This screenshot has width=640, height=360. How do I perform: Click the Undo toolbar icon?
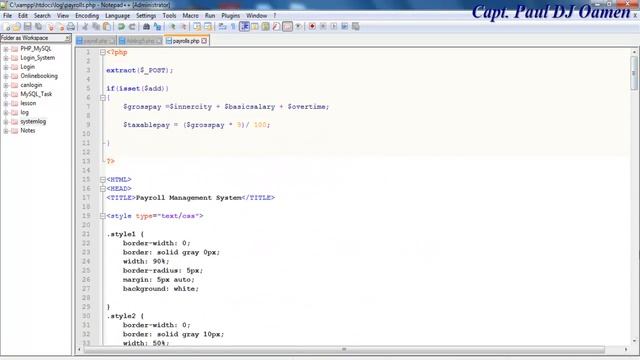pos(121,27)
